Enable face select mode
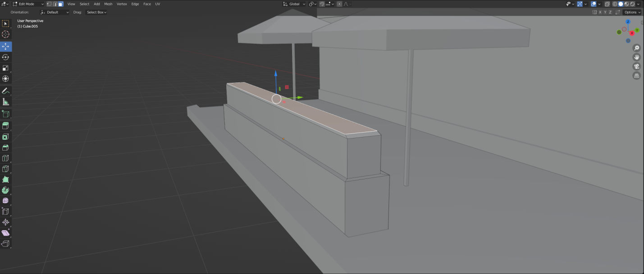 [x=61, y=4]
